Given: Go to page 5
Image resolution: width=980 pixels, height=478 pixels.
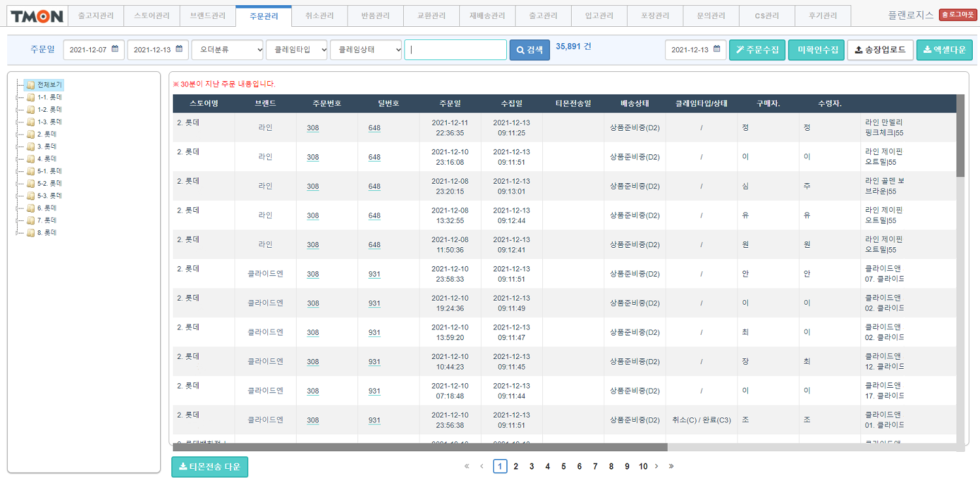Looking at the screenshot, I should point(563,466).
